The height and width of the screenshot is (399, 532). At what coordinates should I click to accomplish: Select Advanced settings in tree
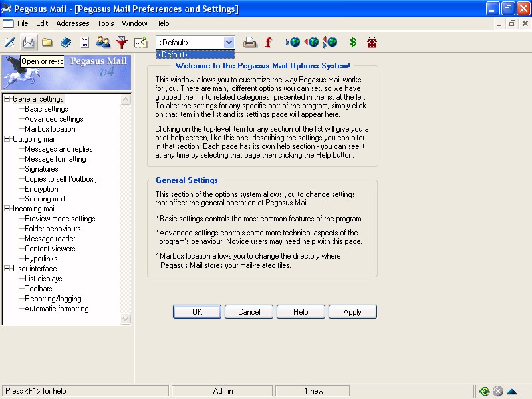[x=54, y=119]
